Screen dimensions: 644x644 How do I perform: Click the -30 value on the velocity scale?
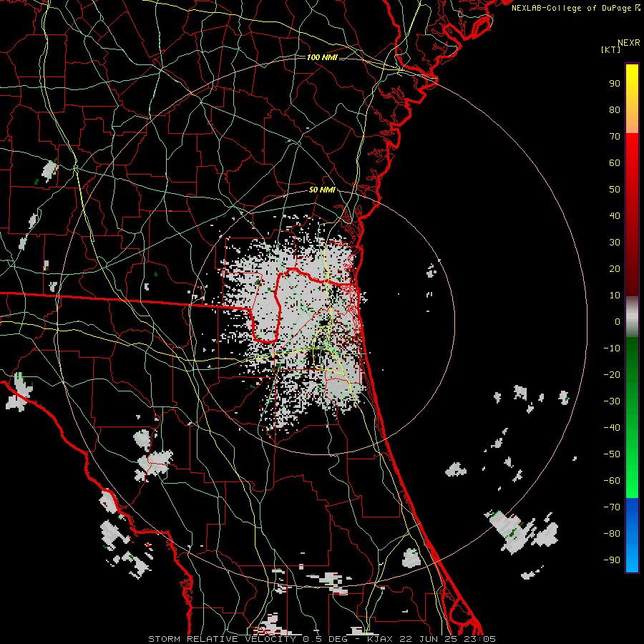click(612, 401)
